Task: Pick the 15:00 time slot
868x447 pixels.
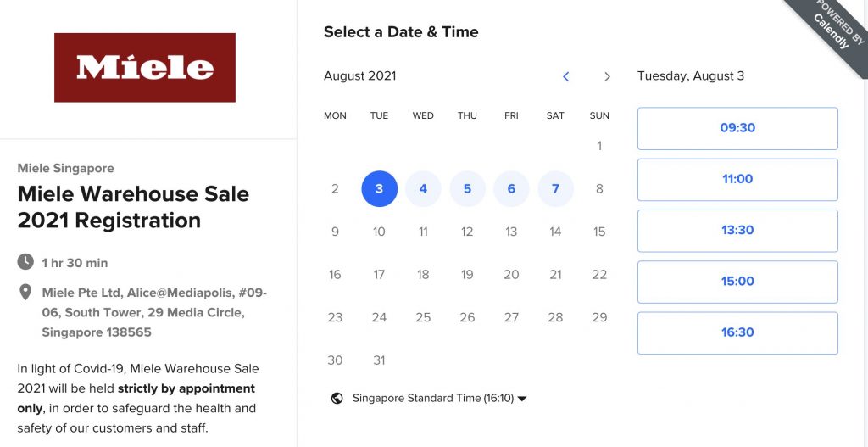Action: [737, 282]
